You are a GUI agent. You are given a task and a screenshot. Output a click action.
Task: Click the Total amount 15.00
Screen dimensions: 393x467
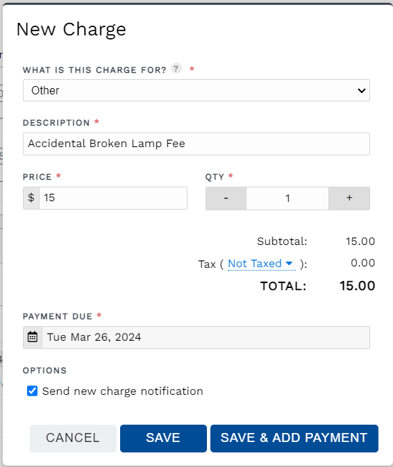357,286
